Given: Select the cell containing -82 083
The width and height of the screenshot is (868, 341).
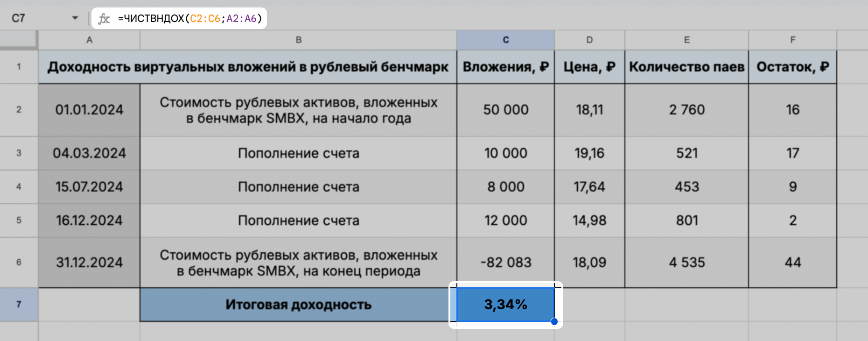Looking at the screenshot, I should coord(505,262).
